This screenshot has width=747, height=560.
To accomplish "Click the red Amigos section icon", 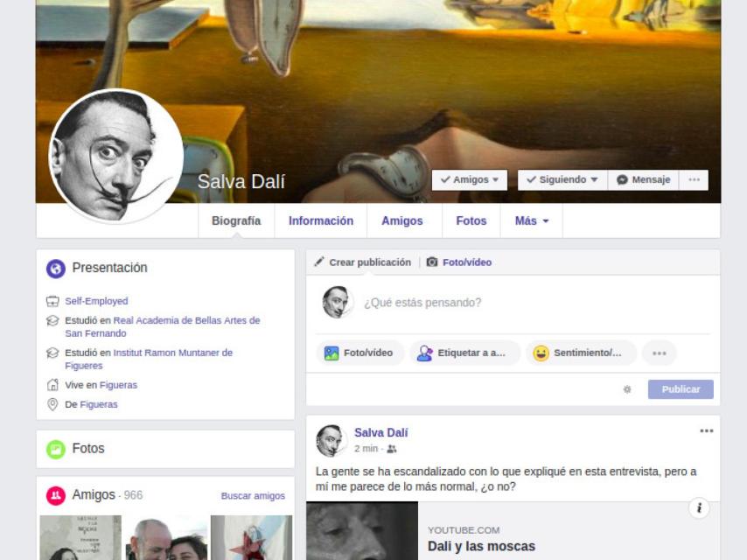I will [56, 495].
